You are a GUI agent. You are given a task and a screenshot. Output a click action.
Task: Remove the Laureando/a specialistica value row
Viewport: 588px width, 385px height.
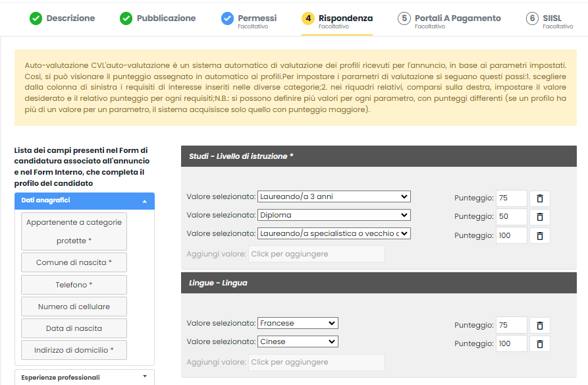[540, 235]
